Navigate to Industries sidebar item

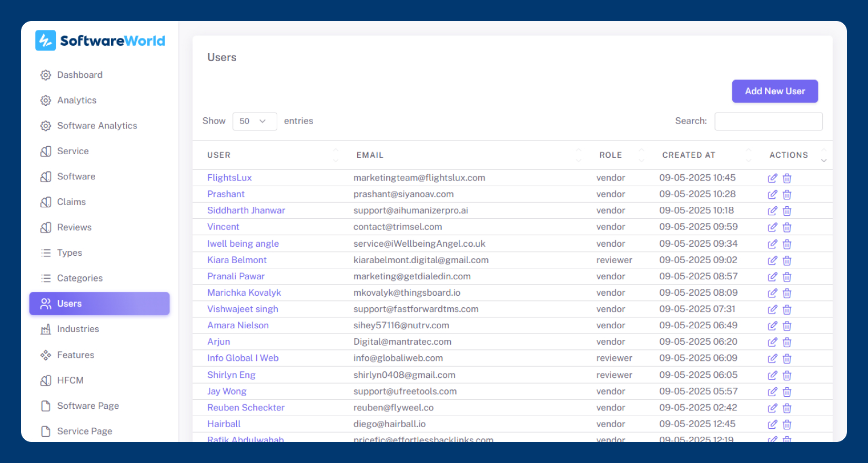[x=78, y=329]
